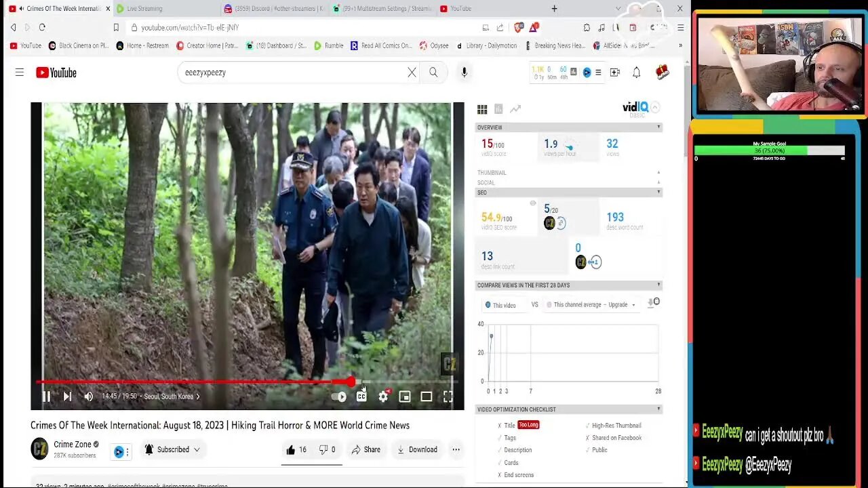Mute the video player volume
This screenshot has width=868, height=488.
[x=88, y=396]
